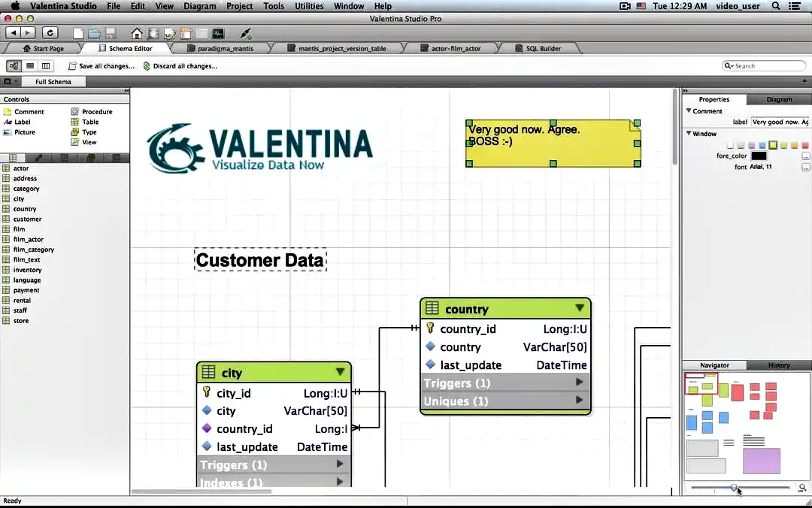This screenshot has height=508, width=812.
Task: Click the forward navigation arrow in toolbar
Action: (x=28, y=32)
